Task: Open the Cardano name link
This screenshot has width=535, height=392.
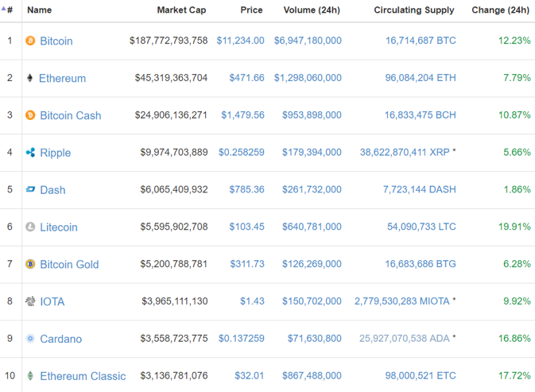Action: coord(60,339)
